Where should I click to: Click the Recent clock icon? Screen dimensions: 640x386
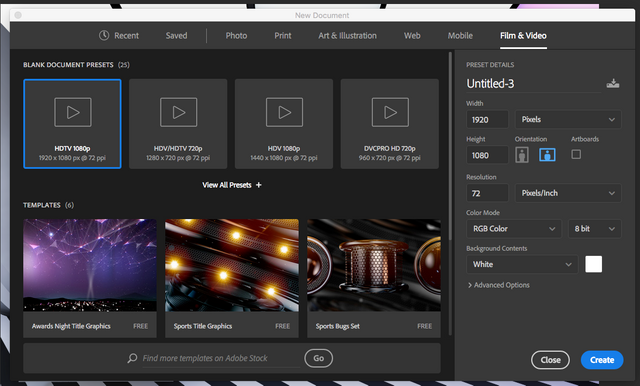pyautogui.click(x=104, y=35)
